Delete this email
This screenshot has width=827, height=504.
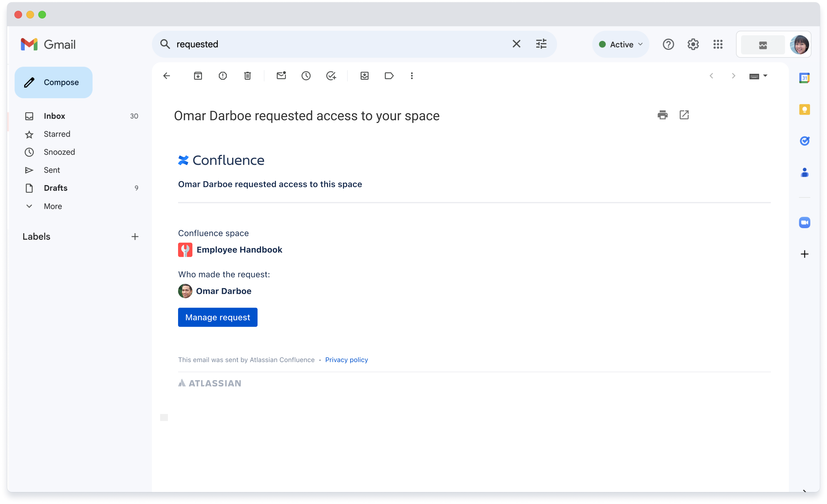tap(247, 76)
